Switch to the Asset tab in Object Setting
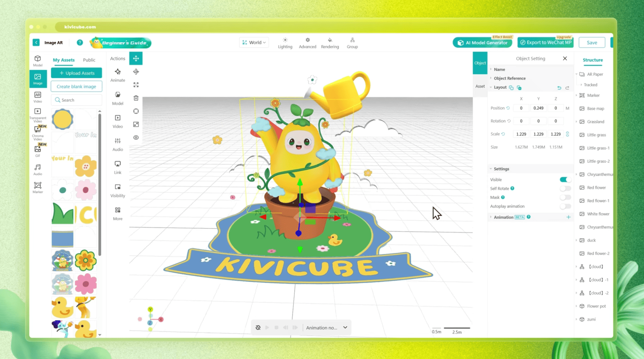644x359 pixels. pos(480,86)
